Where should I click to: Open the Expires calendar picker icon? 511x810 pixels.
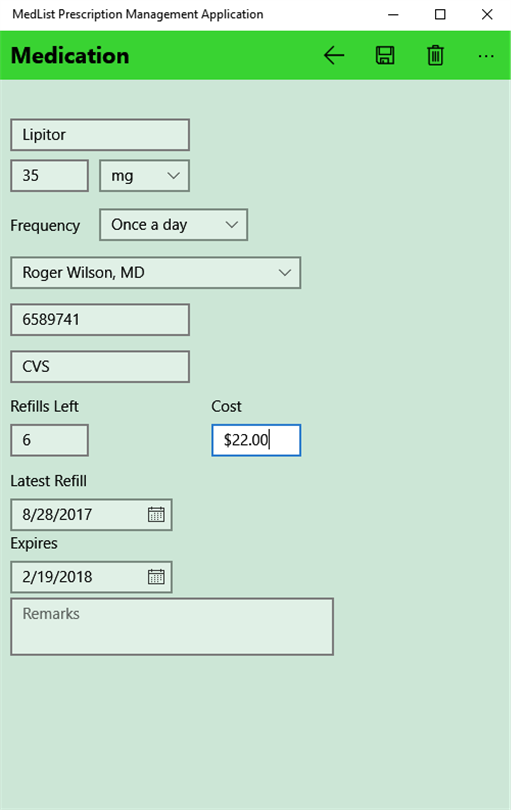(156, 577)
